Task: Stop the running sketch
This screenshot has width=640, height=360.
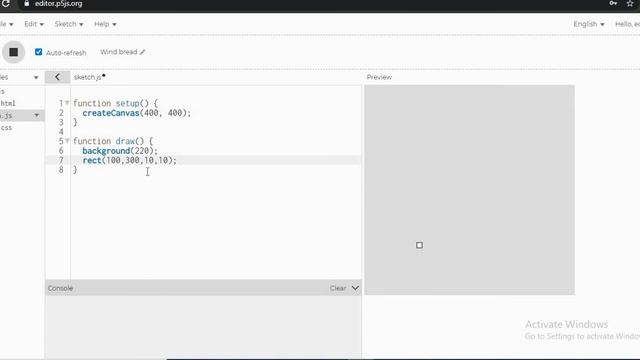Action: pyautogui.click(x=13, y=52)
